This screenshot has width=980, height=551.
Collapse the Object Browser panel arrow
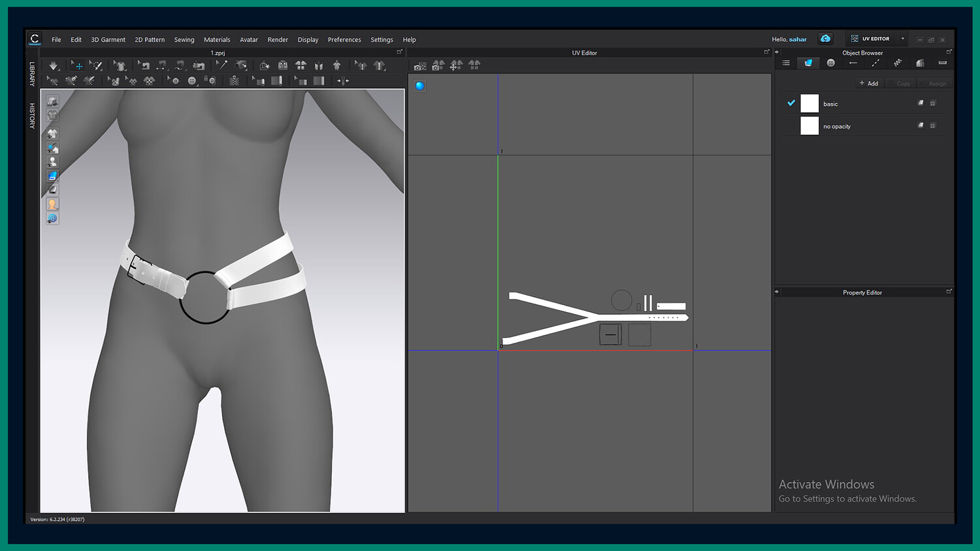click(x=777, y=52)
